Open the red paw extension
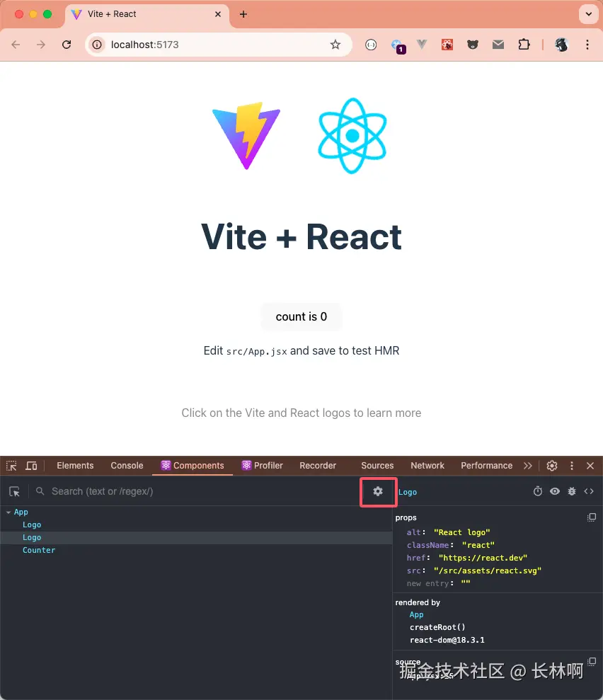 [x=447, y=45]
